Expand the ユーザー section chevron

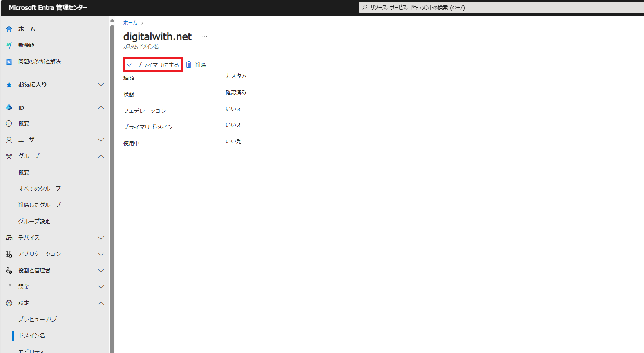(101, 140)
